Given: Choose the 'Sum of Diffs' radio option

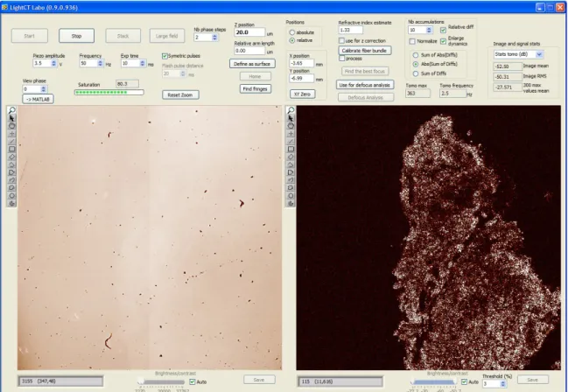Looking at the screenshot, I should tap(416, 73).
